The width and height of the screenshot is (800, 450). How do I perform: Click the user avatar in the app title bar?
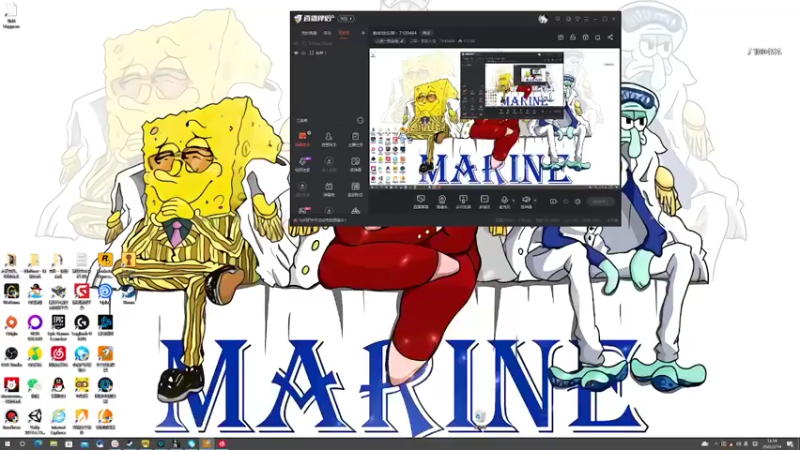pos(543,19)
